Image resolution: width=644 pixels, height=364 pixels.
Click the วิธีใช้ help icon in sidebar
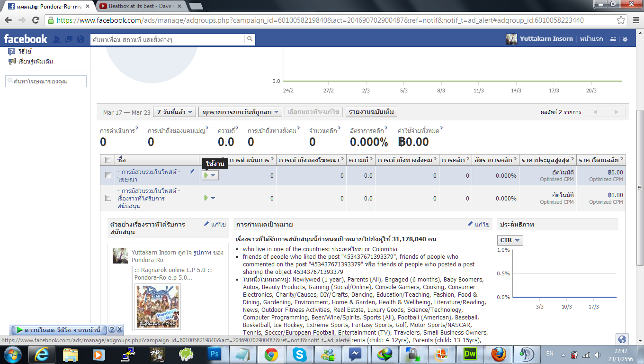[x=12, y=52]
